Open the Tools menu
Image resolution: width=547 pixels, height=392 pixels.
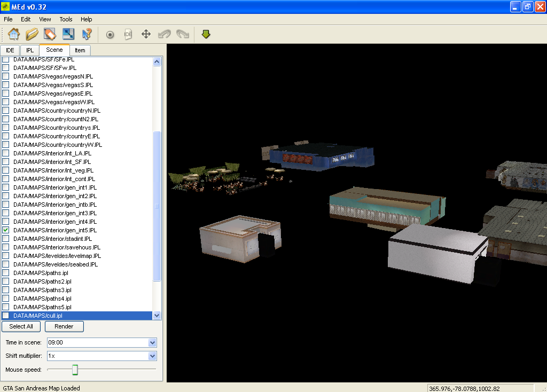(x=66, y=19)
